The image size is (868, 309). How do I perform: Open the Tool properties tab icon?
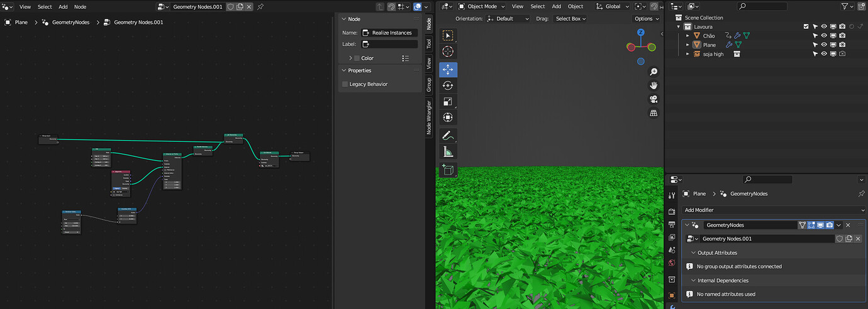[672, 195]
